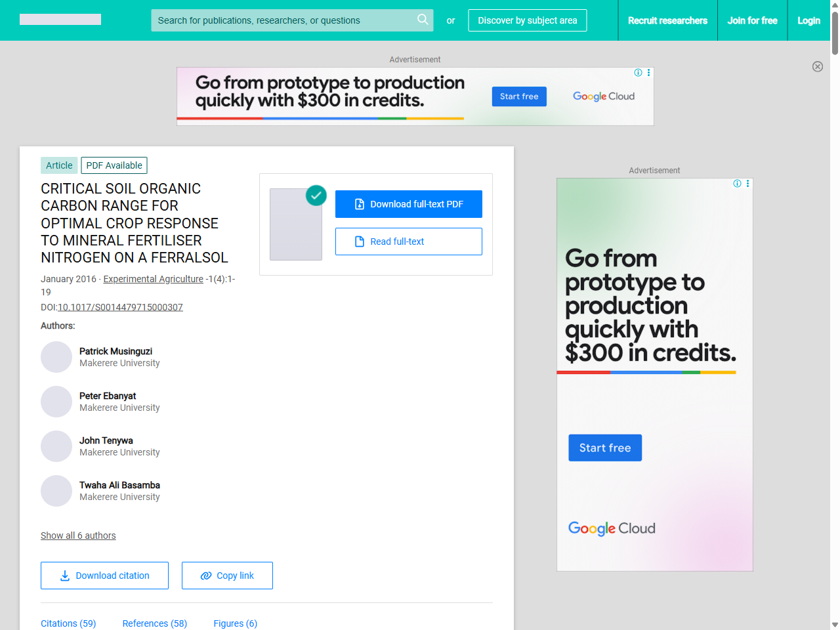
Task: Switch to the Citations (59) tab
Action: [x=68, y=623]
